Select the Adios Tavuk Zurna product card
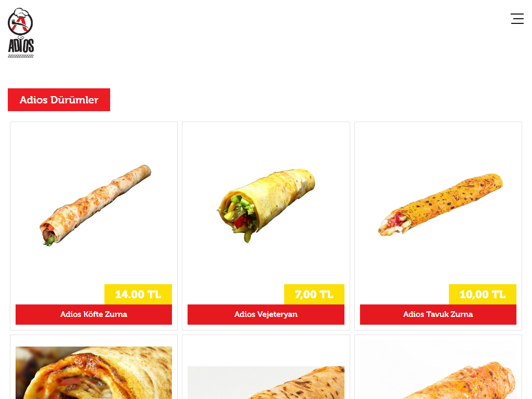 pos(438,226)
